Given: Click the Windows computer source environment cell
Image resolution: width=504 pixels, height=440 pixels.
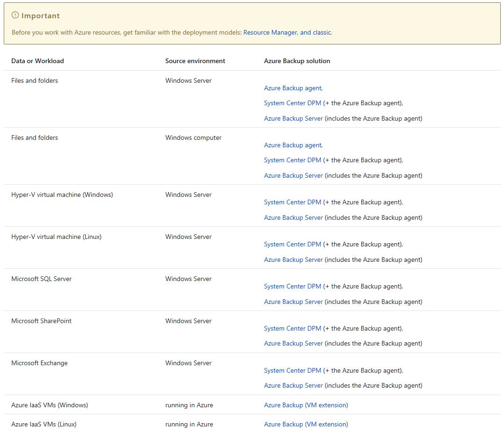Looking at the screenshot, I should [x=193, y=138].
